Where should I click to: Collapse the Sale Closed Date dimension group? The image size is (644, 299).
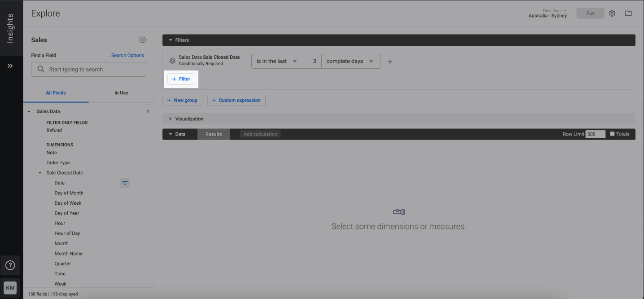pos(40,173)
